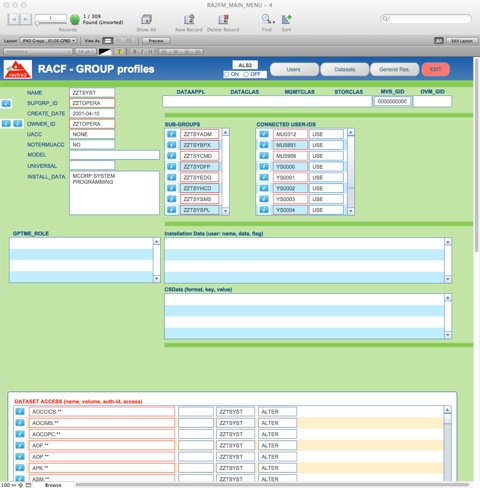Image resolution: width=480 pixels, height=488 pixels.
Task: Click the NAME field containing ZZTSYST
Action: pos(92,93)
